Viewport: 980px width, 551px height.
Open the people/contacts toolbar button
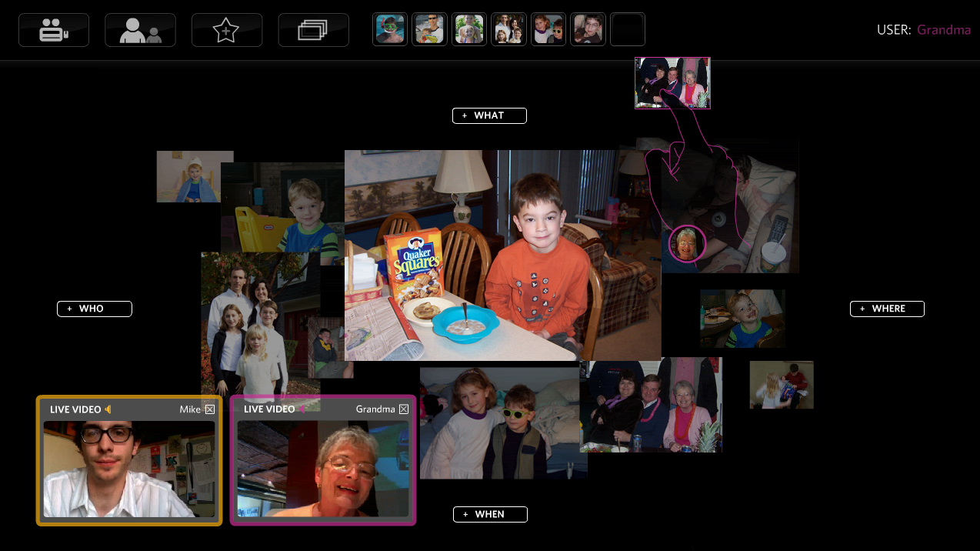click(141, 30)
